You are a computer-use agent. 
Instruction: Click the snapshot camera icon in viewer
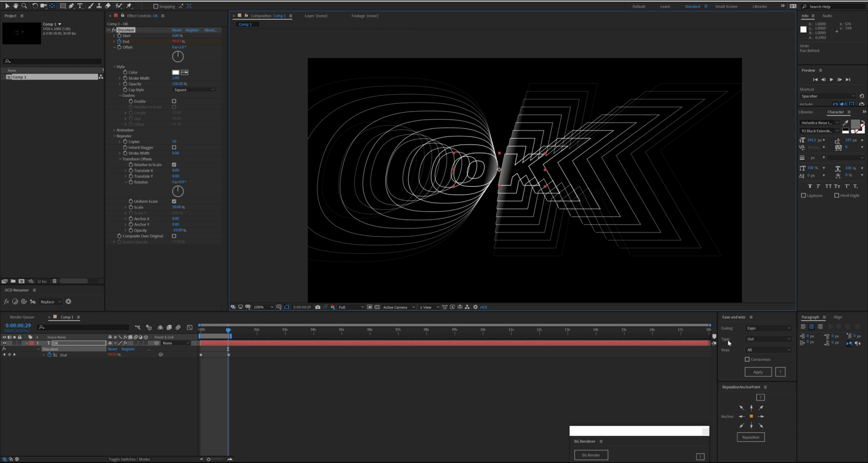317,307
